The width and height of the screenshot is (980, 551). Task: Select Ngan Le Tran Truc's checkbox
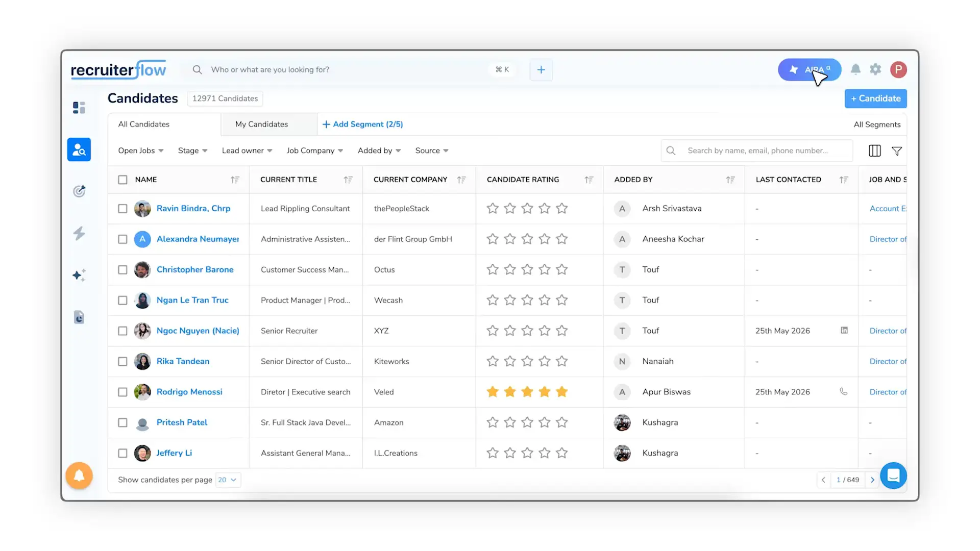[122, 300]
